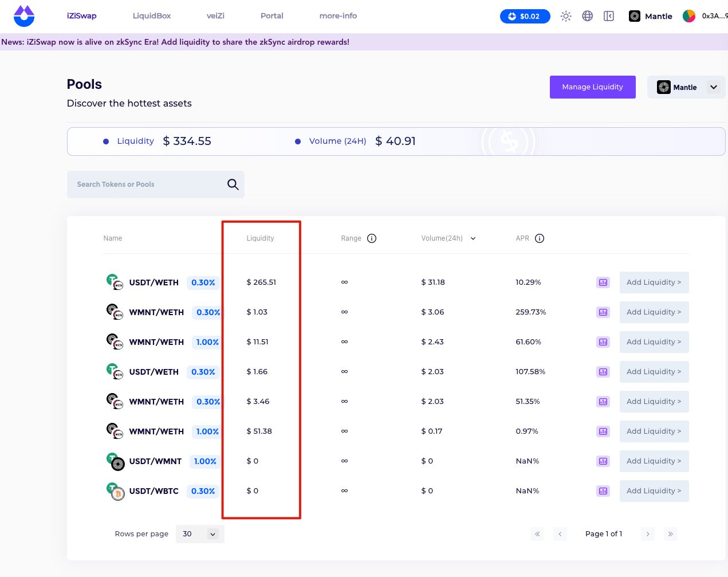The height and width of the screenshot is (577, 728).
Task: Collapse the sidebar layout icon
Action: coord(609,16)
